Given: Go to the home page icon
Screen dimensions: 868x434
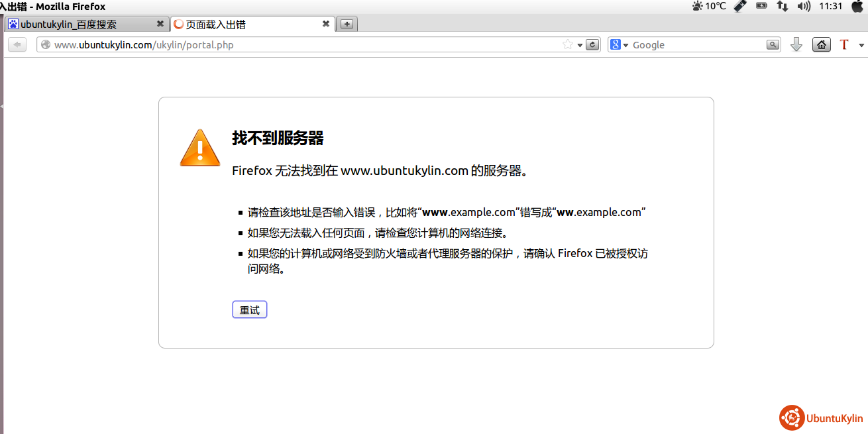Looking at the screenshot, I should click(x=821, y=45).
